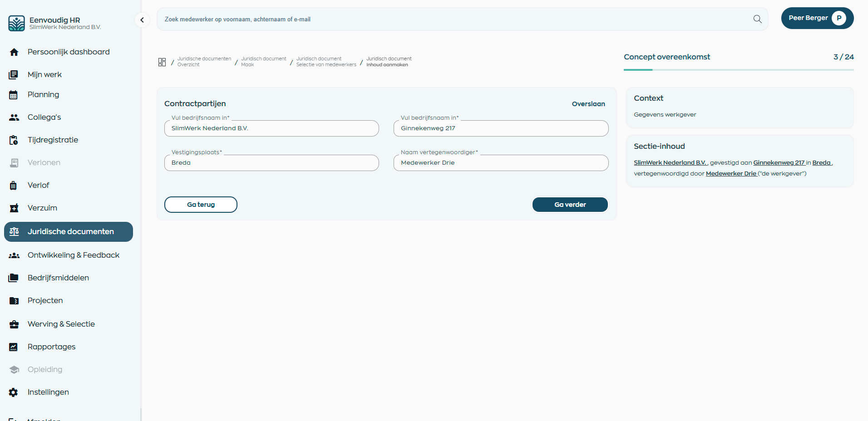The height and width of the screenshot is (421, 868).
Task: Collapse the sidebar with the chevron arrow
Action: (x=142, y=20)
